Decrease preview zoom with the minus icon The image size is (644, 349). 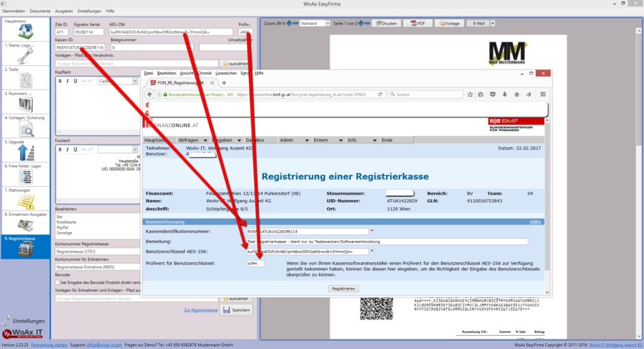(296, 23)
